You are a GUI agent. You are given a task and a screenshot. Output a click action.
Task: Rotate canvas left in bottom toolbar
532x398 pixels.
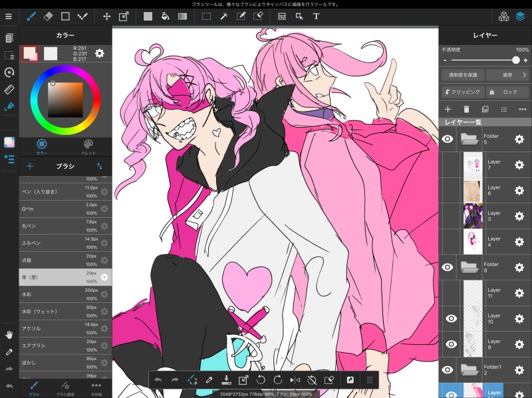click(x=261, y=379)
